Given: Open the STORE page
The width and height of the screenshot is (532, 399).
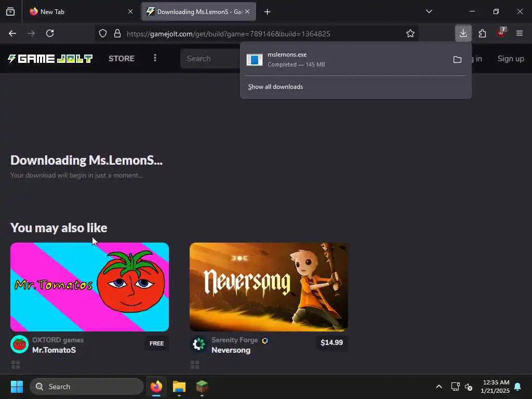Looking at the screenshot, I should pos(122,58).
